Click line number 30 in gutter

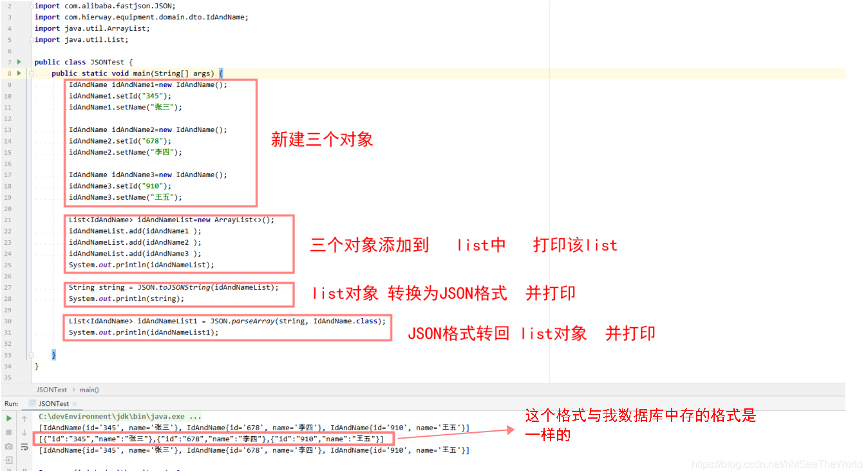8,321
